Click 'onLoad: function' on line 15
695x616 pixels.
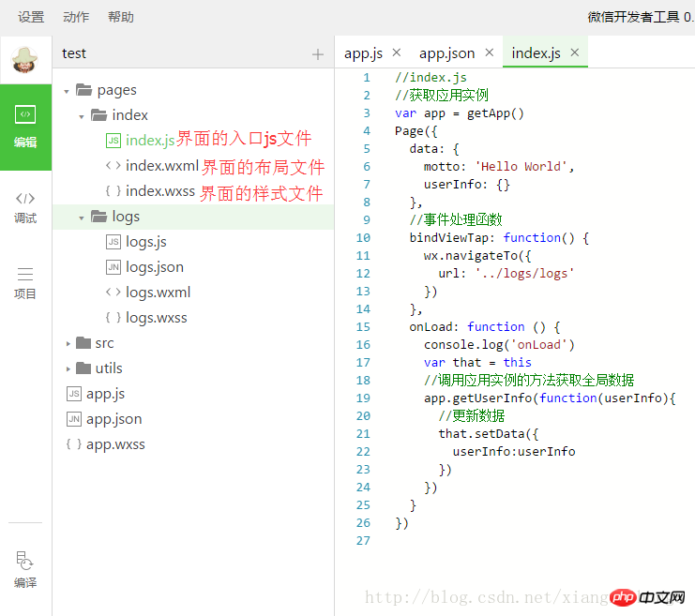coord(467,327)
